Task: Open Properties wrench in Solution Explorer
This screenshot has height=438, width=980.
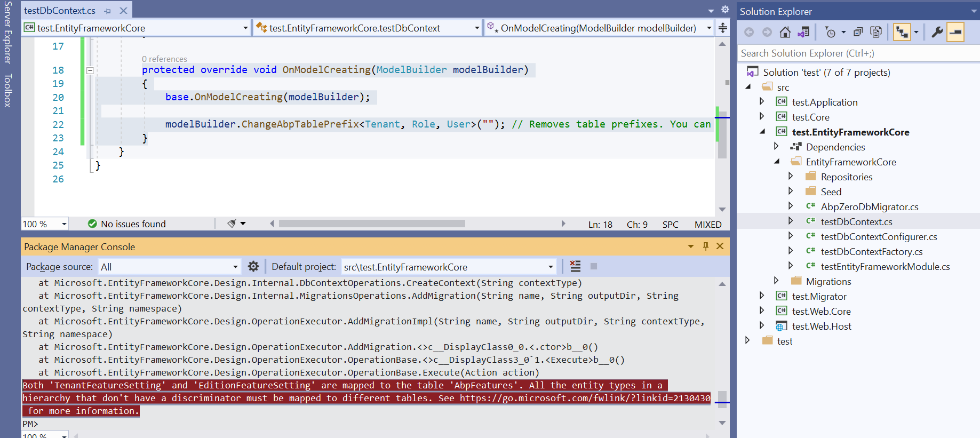Action: click(x=937, y=33)
